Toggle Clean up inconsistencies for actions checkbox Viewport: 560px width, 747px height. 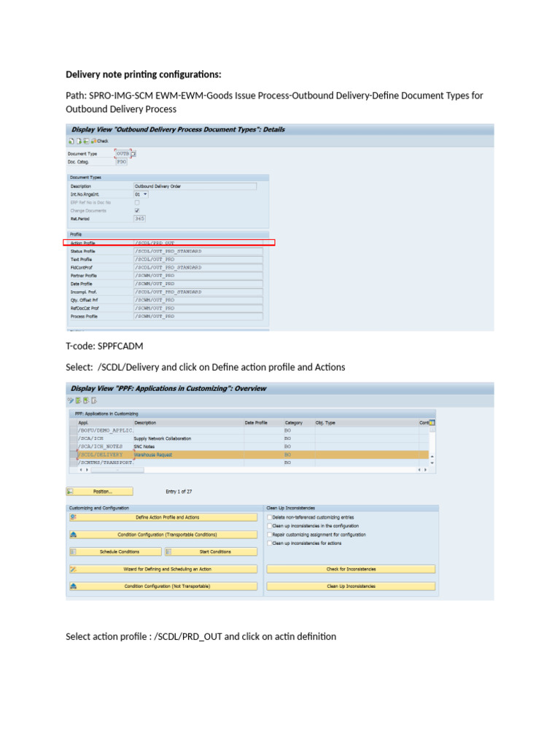(x=270, y=543)
